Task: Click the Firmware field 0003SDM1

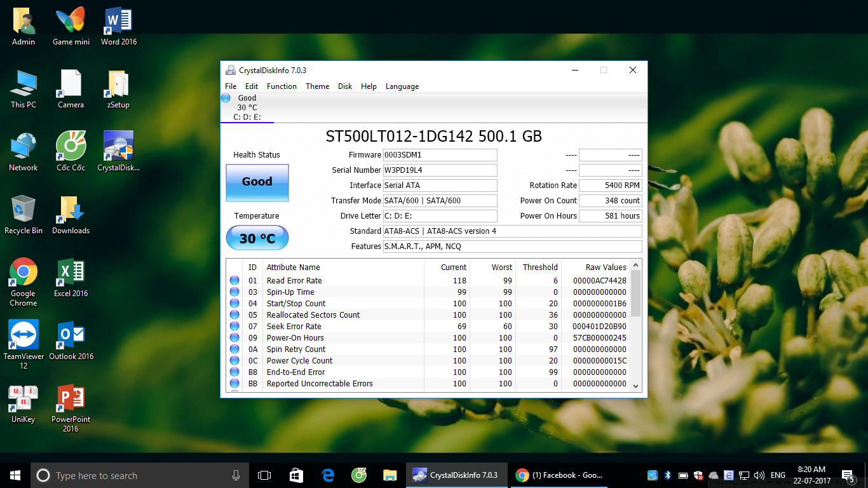Action: [440, 155]
